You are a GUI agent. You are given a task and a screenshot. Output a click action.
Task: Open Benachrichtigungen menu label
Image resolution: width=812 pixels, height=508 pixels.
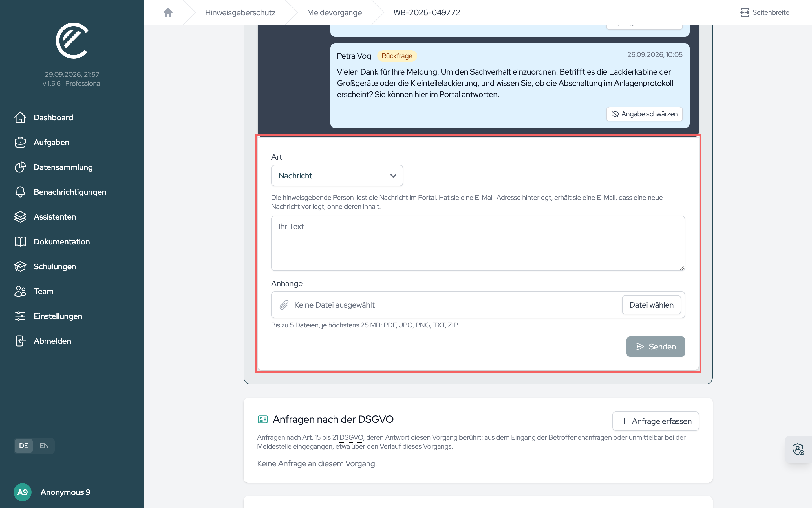(x=70, y=192)
